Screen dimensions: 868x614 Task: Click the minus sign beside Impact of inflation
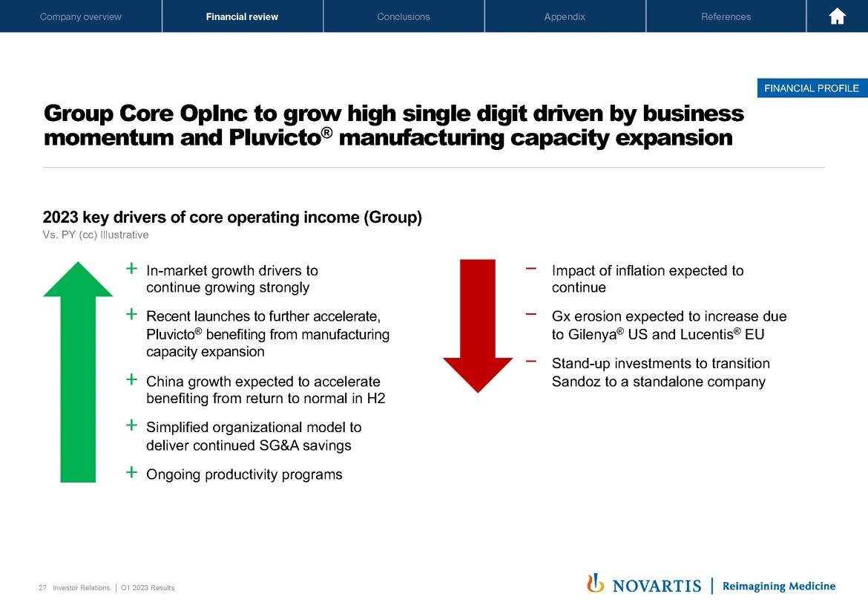tap(531, 268)
